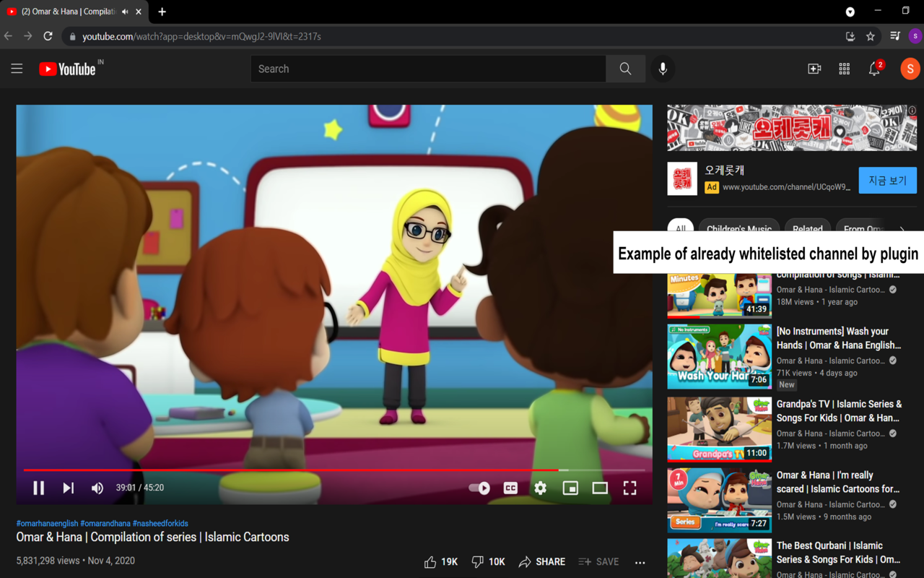Image resolution: width=924 pixels, height=578 pixels.
Task: Click ad info icon on banner
Action: pyautogui.click(x=912, y=111)
